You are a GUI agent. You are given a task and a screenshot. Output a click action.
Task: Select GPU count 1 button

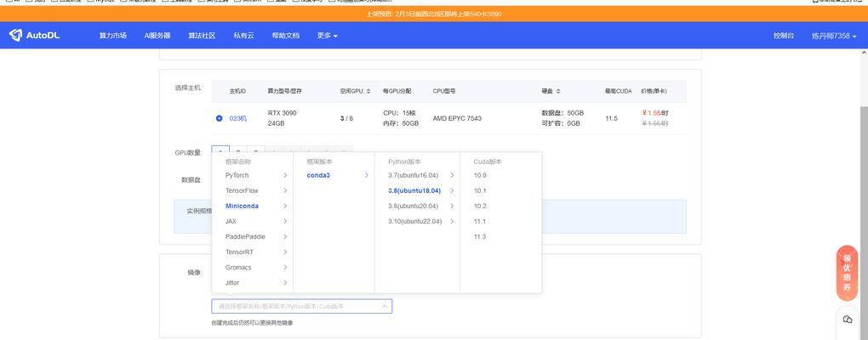pos(220,151)
